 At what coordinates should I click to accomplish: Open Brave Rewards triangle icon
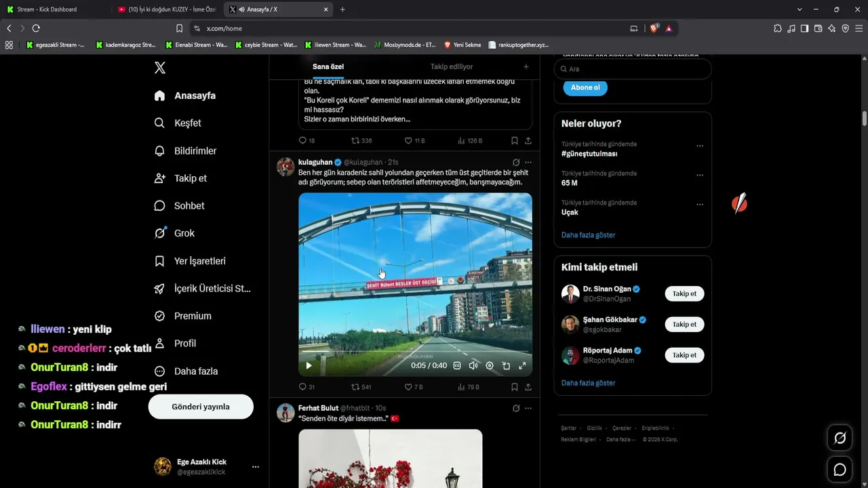(x=669, y=28)
